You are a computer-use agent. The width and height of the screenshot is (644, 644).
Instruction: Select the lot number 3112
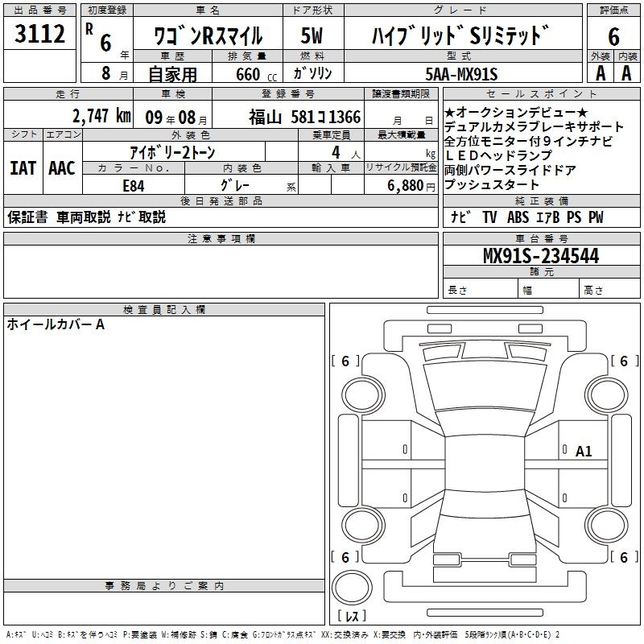point(40,35)
